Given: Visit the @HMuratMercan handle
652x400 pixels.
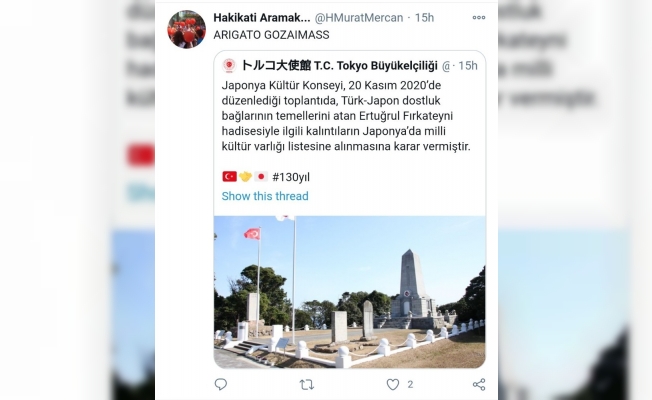Looking at the screenshot, I should point(359,17).
